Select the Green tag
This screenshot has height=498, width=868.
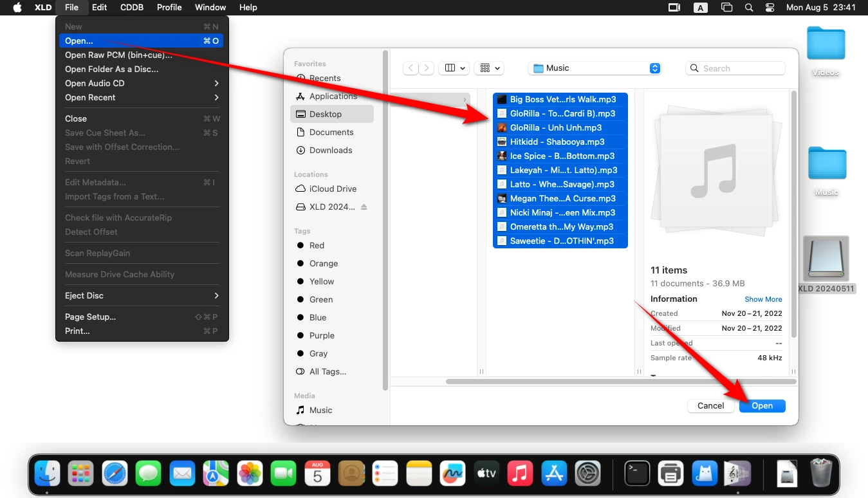point(332,300)
